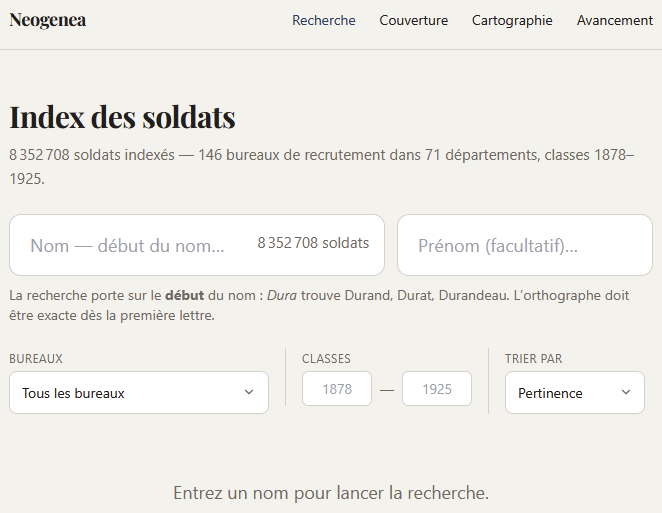Click the italic example 'Dura' in hint
662x513 pixels.
click(x=282, y=295)
